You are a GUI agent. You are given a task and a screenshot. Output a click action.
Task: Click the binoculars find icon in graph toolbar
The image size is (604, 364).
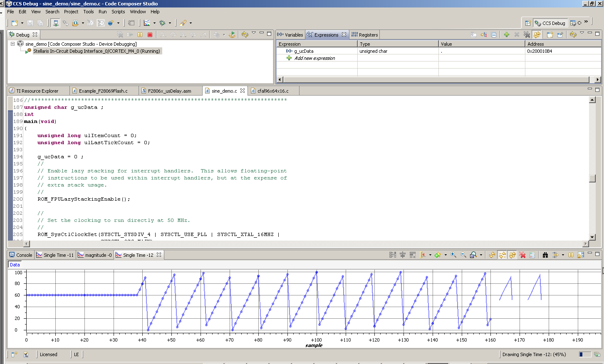[545, 255]
